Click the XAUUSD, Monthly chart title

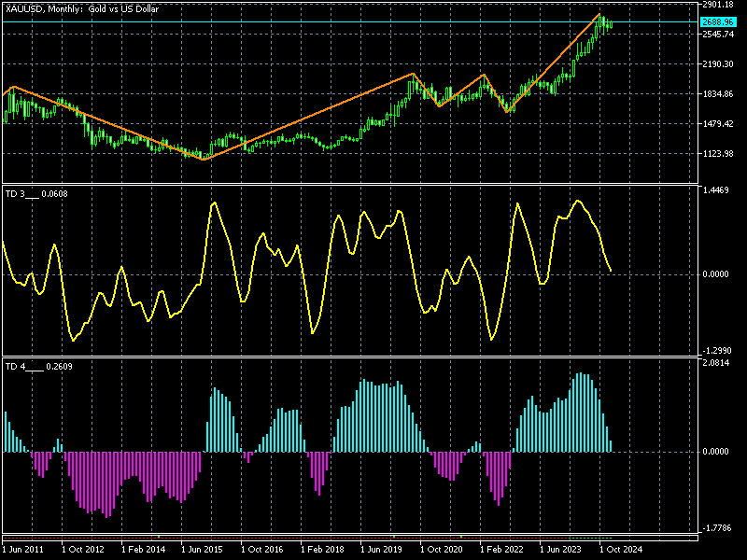click(82, 9)
